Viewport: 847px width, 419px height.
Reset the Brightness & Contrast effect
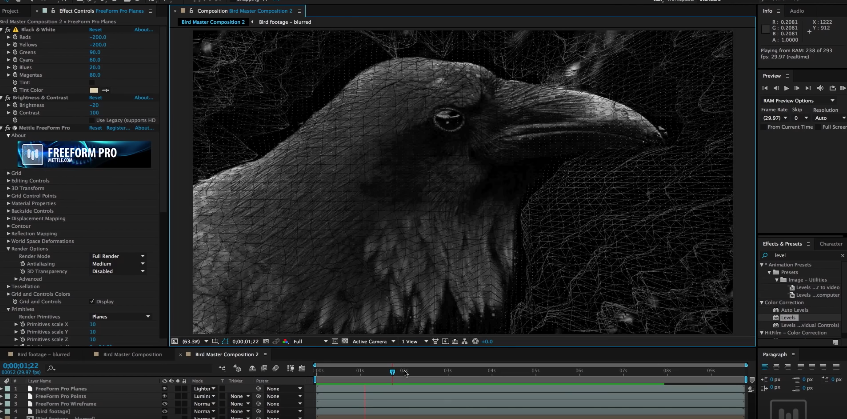tap(95, 98)
